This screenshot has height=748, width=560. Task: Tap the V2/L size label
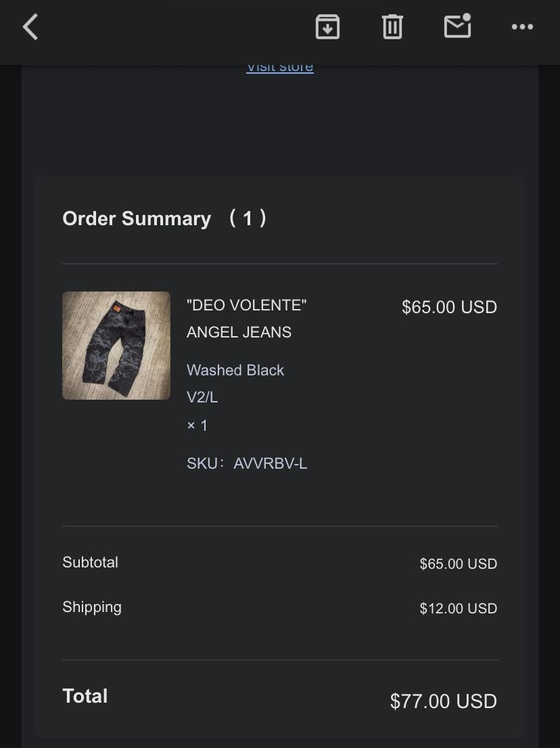(x=202, y=398)
